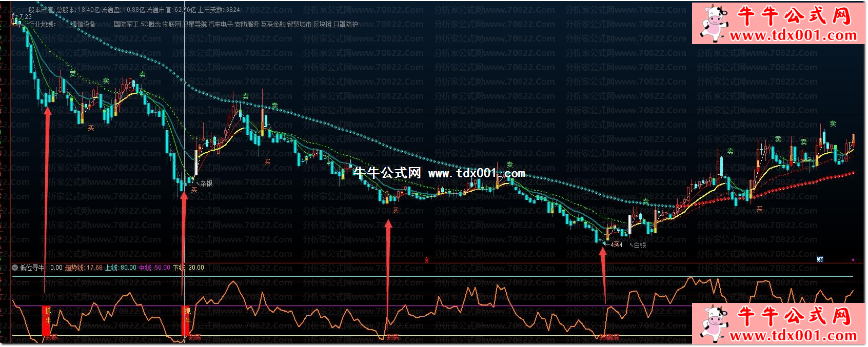Collapse the 低位寻牛 indicator panel arrow
The image size is (868, 347).
coord(15,268)
